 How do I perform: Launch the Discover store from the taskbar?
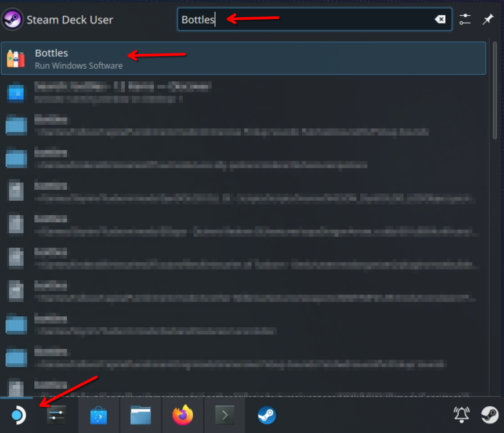click(x=99, y=415)
